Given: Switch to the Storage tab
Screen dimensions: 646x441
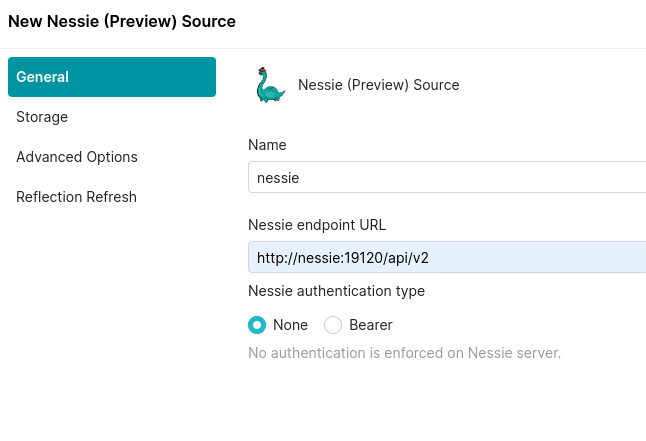Looking at the screenshot, I should coord(42,117).
